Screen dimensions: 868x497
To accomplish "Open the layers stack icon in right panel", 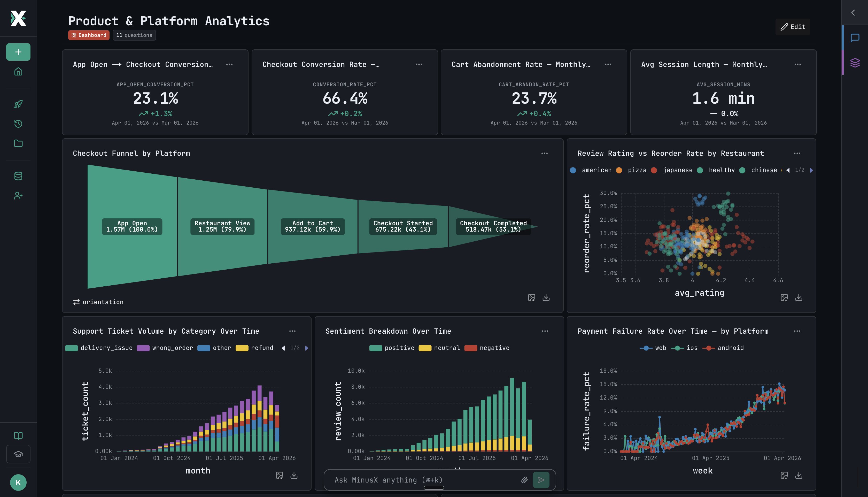I will 855,63.
